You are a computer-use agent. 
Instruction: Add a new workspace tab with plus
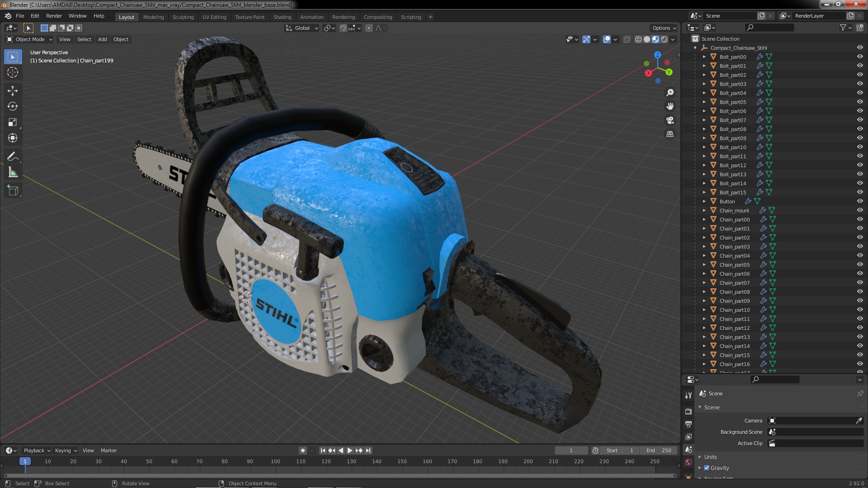(x=430, y=17)
